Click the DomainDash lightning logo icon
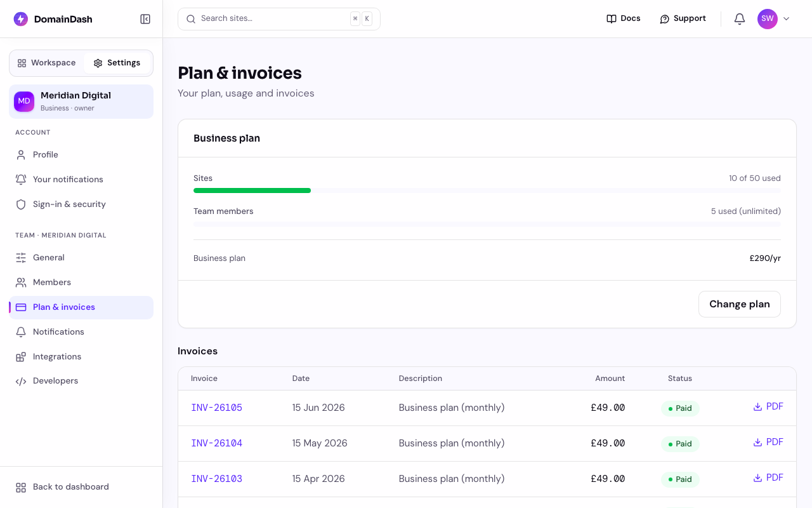The width and height of the screenshot is (812, 508). (x=21, y=19)
